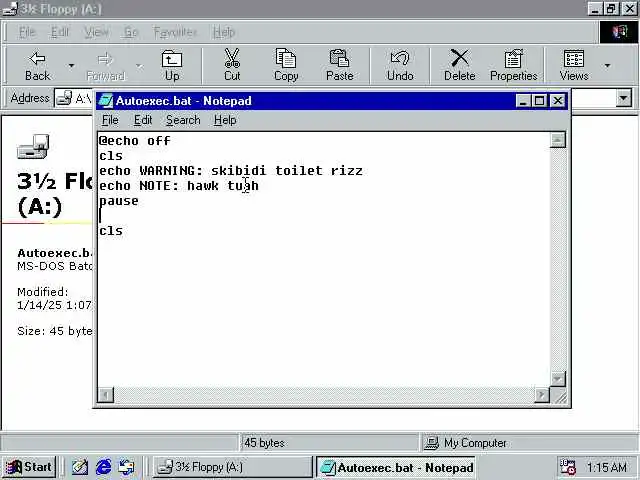The width and height of the screenshot is (640, 480).
Task: Switch to Autoexec.bat Notepad taskbar button
Action: pos(396,467)
